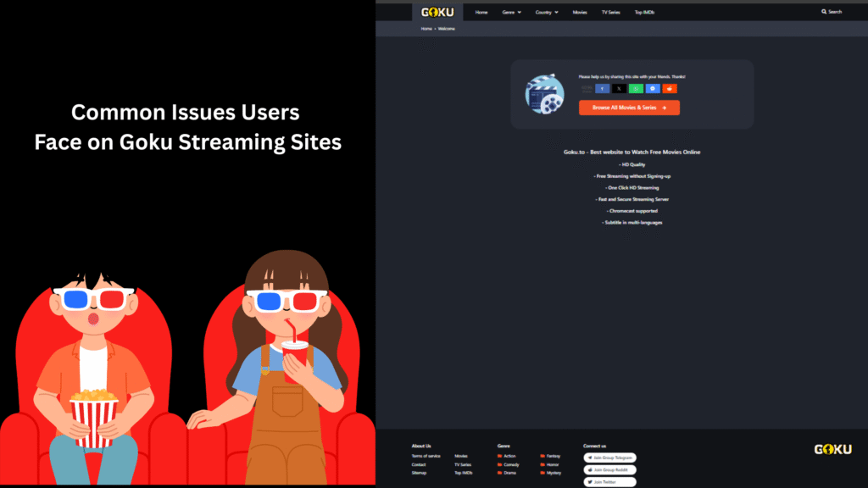
Task: Click the GOKU logo in the header
Action: (x=437, y=12)
